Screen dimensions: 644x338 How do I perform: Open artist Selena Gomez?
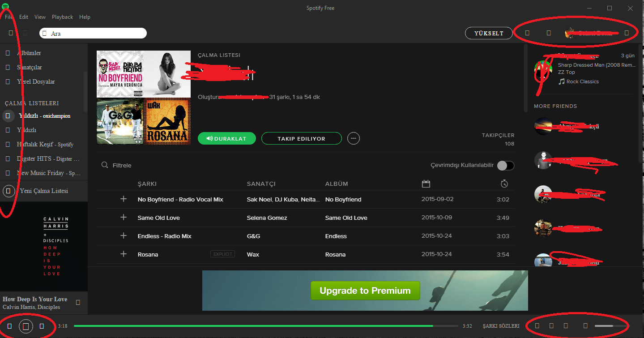(267, 218)
